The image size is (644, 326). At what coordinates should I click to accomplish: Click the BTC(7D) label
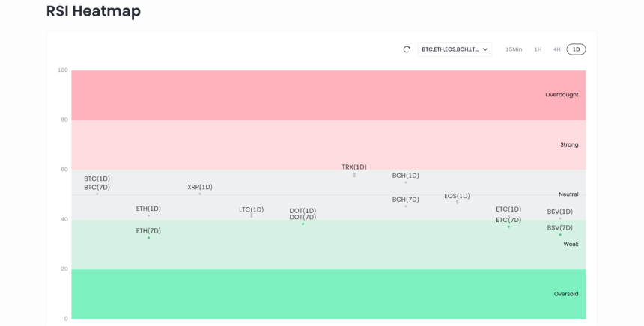click(x=97, y=188)
